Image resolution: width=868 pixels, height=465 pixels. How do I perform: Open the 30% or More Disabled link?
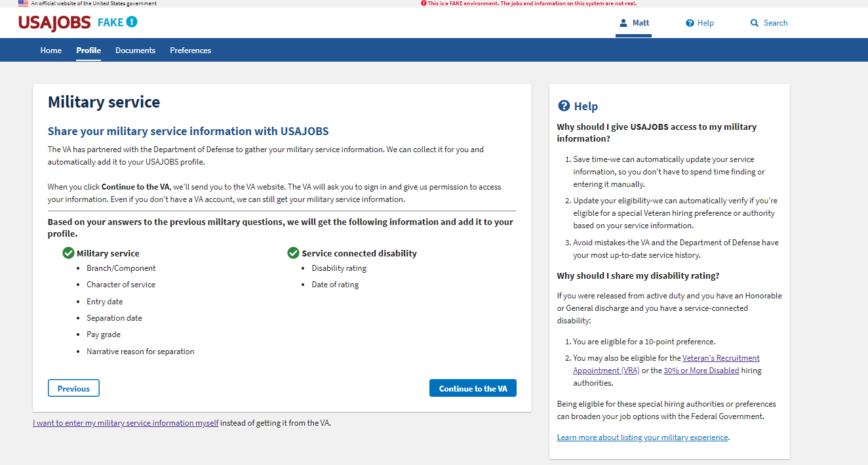(701, 371)
